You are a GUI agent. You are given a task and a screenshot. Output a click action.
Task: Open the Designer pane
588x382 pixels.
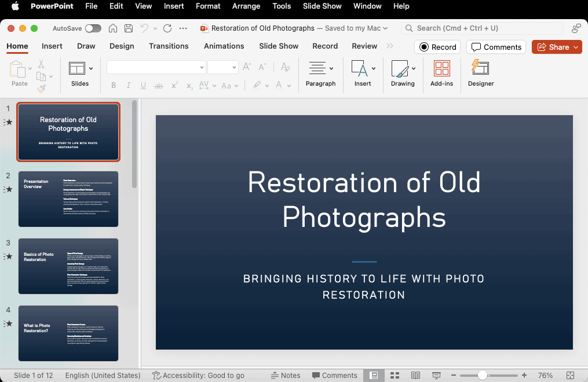481,73
